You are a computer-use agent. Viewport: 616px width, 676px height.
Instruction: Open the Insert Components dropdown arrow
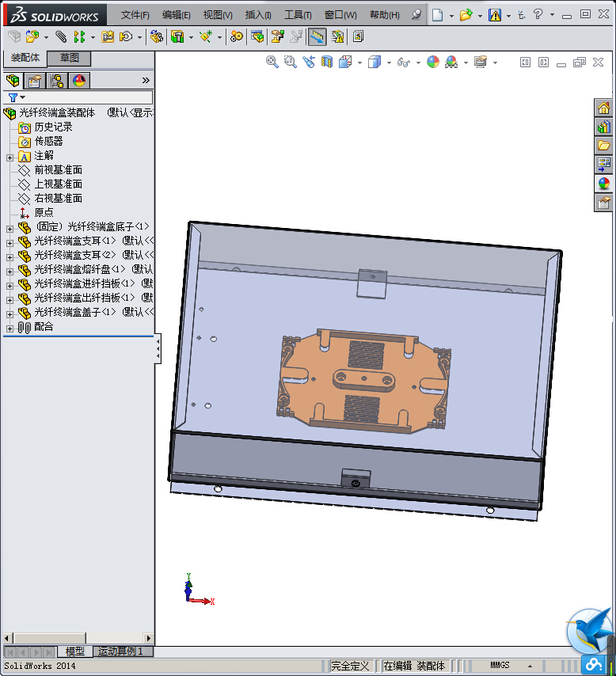tap(46, 37)
